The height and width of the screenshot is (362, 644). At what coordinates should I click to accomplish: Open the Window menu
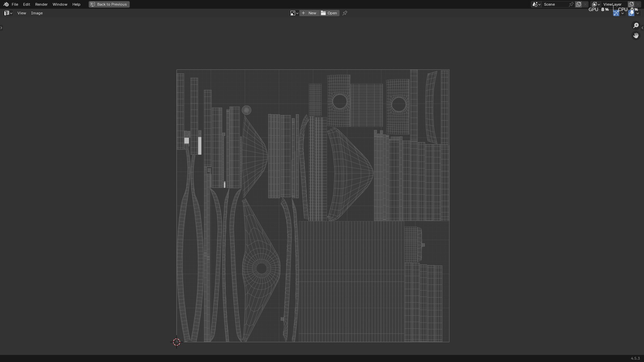click(60, 4)
